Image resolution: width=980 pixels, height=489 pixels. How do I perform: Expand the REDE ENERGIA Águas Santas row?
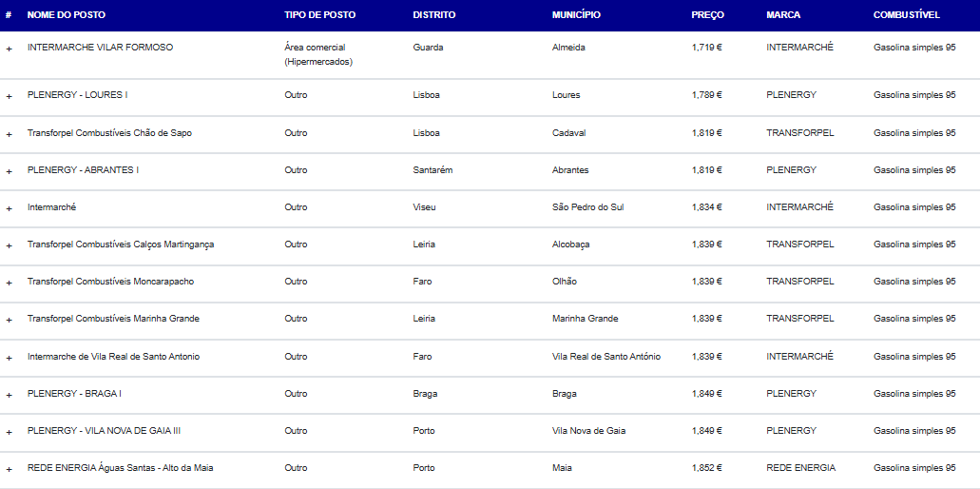(x=9, y=470)
